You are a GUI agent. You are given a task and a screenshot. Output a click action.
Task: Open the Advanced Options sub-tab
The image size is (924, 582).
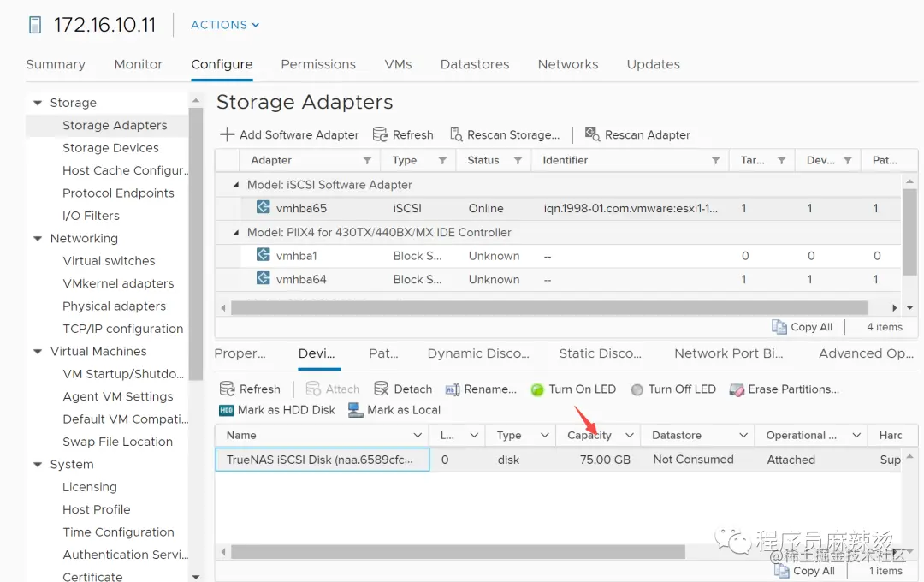tap(866, 353)
